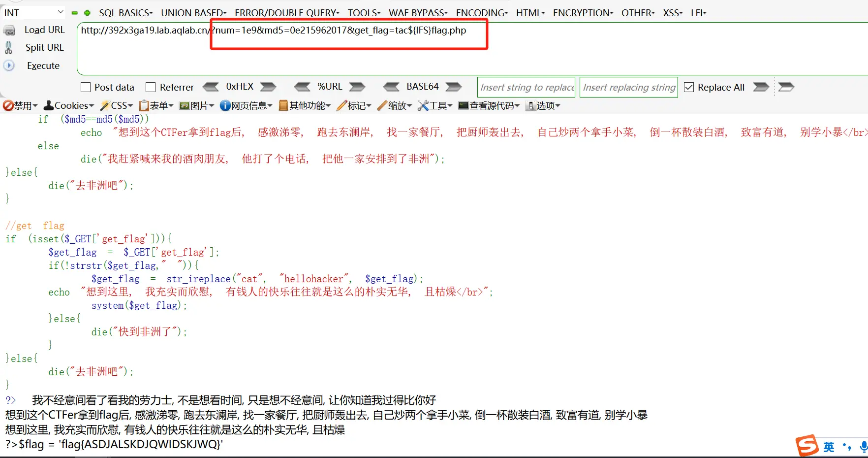The width and height of the screenshot is (868, 458).
Task: Click the left arrow beside 0xHEX
Action: pyautogui.click(x=211, y=87)
